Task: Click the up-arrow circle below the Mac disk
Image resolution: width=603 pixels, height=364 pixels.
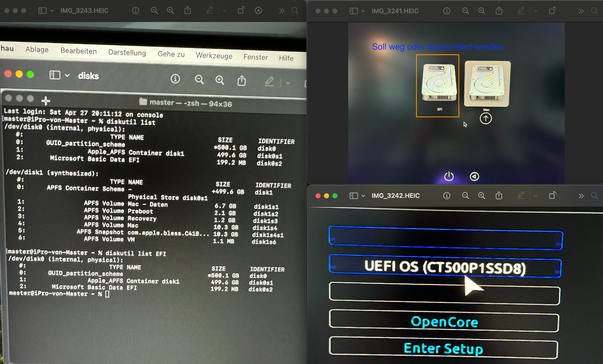Action: [x=486, y=118]
